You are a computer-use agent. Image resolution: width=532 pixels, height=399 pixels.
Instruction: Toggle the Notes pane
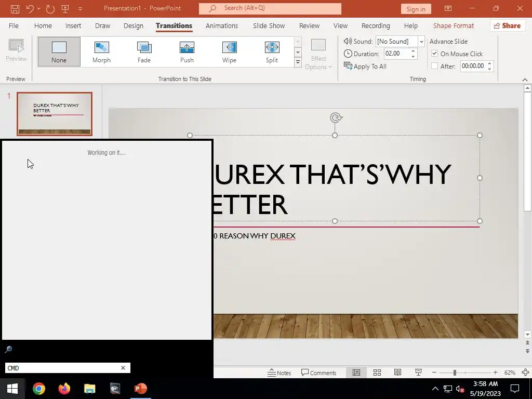click(279, 373)
